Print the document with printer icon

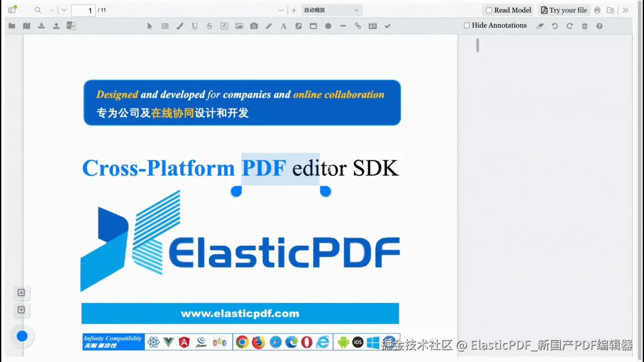click(x=597, y=10)
